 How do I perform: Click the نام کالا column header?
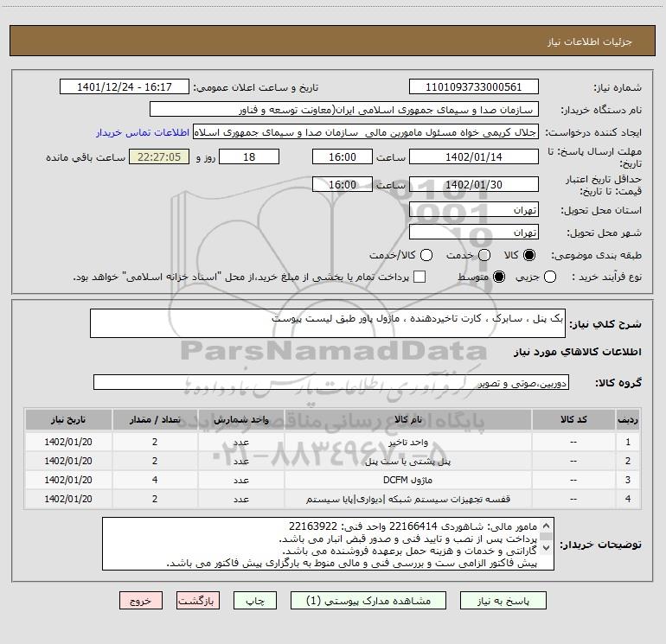(x=407, y=419)
